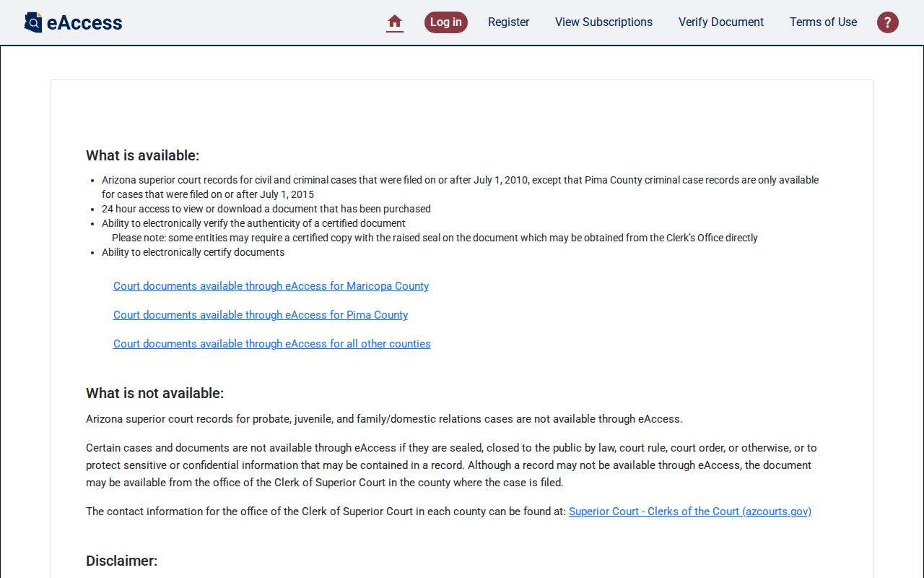
Task: Click the 'Certain cases and documents' paragraph
Action: (451, 465)
